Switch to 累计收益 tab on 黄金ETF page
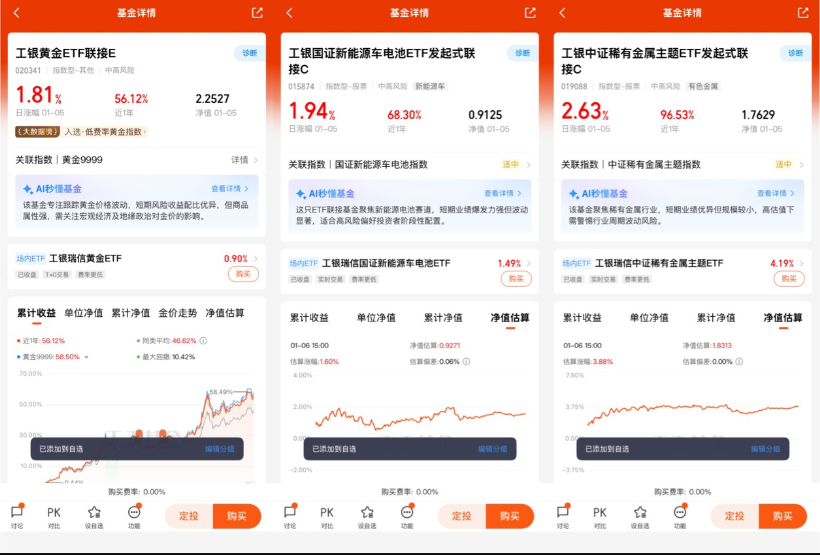 (x=36, y=313)
